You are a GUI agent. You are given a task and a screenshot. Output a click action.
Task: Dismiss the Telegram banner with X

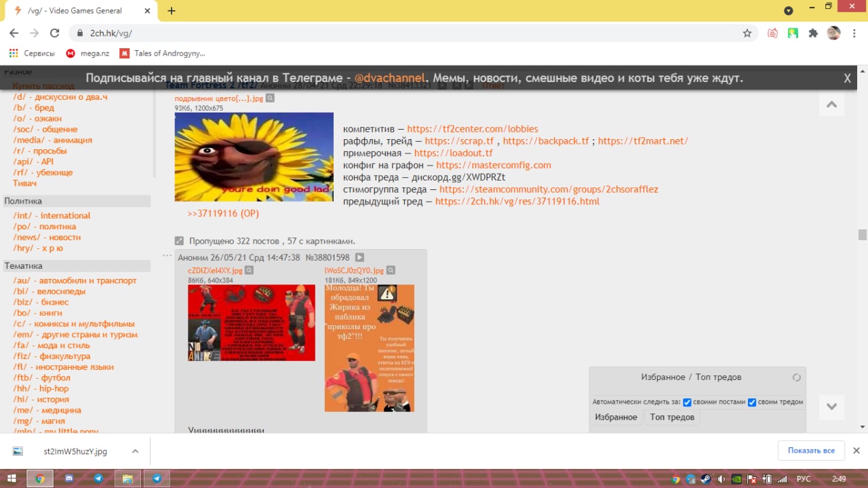847,78
